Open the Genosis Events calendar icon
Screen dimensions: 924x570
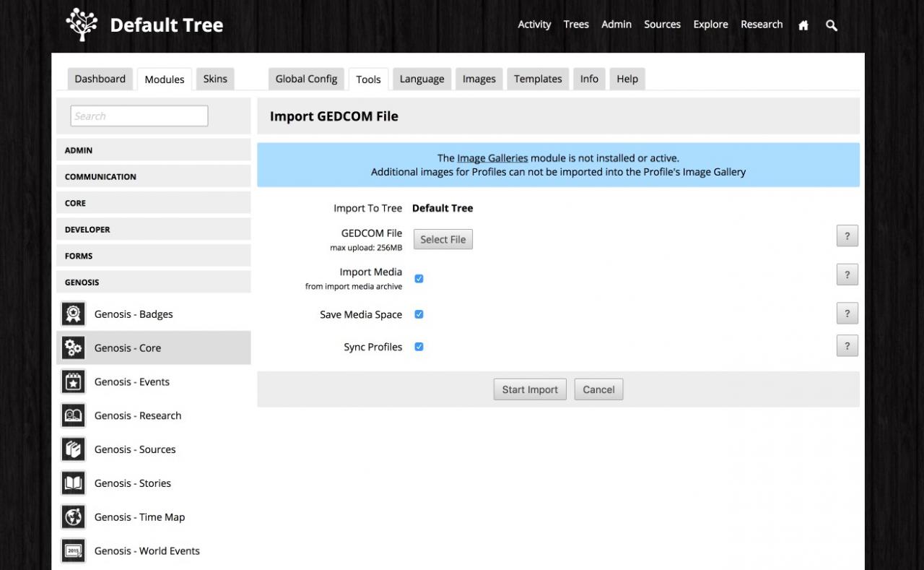73,381
